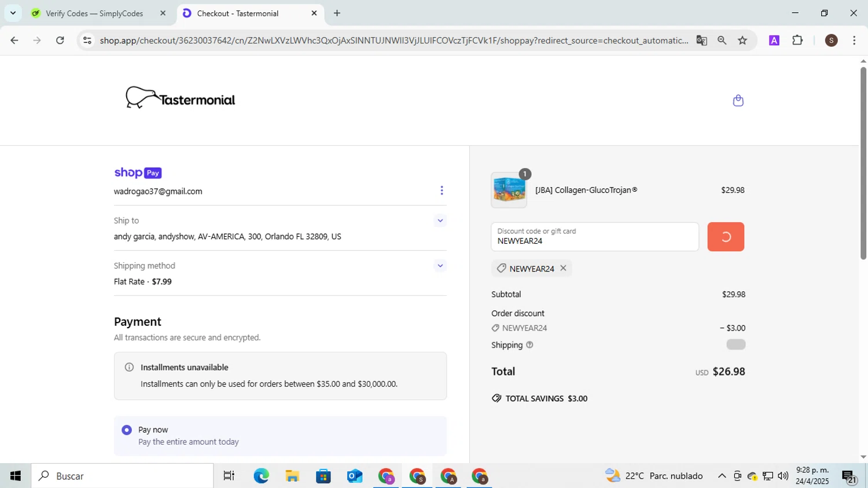Expand the Shipping method section
Screen dimensions: 868x488
(x=440, y=266)
